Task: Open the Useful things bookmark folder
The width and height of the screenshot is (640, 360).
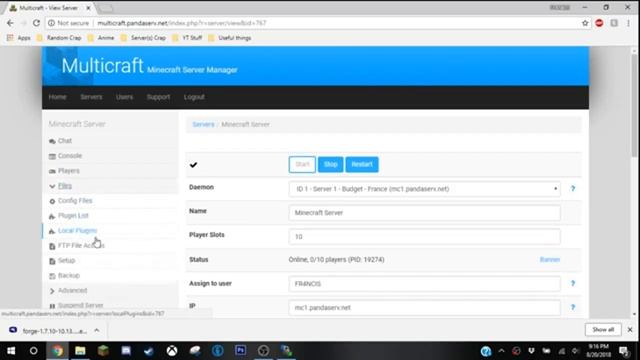Action: (x=229, y=38)
